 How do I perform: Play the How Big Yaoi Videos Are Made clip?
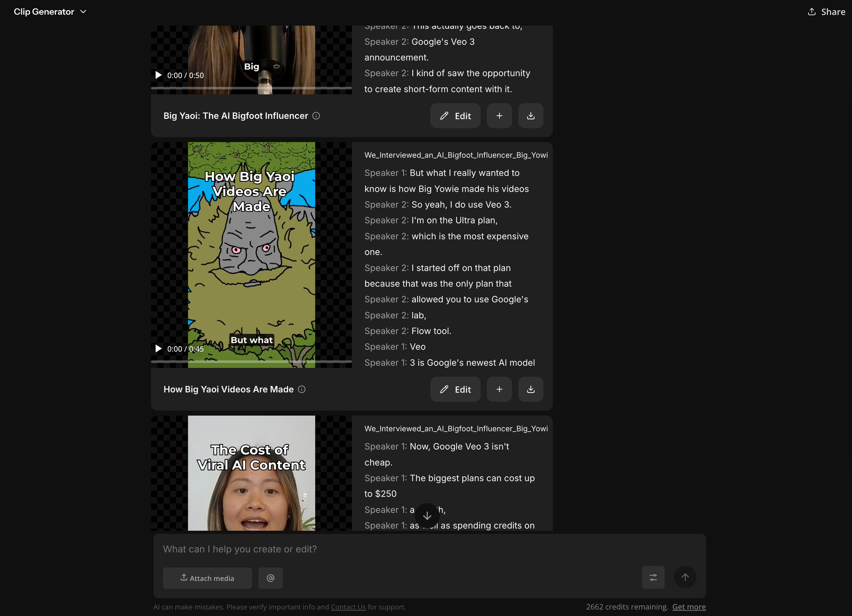158,349
